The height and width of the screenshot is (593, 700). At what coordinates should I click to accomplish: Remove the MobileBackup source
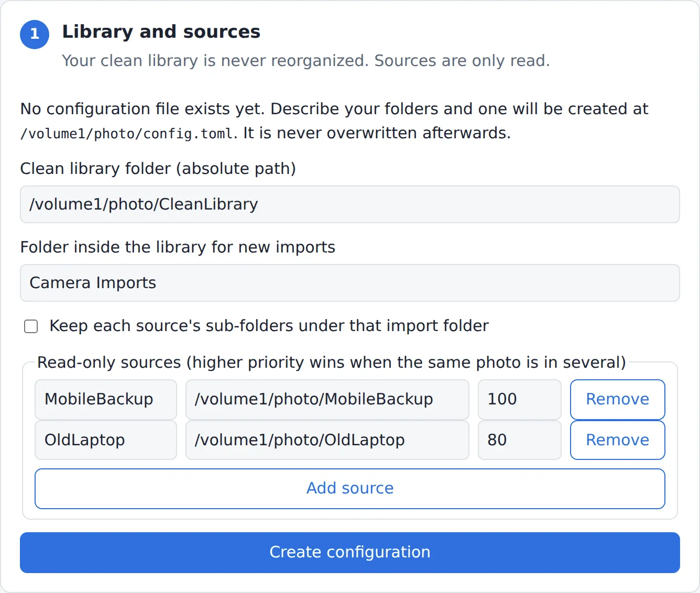point(618,399)
